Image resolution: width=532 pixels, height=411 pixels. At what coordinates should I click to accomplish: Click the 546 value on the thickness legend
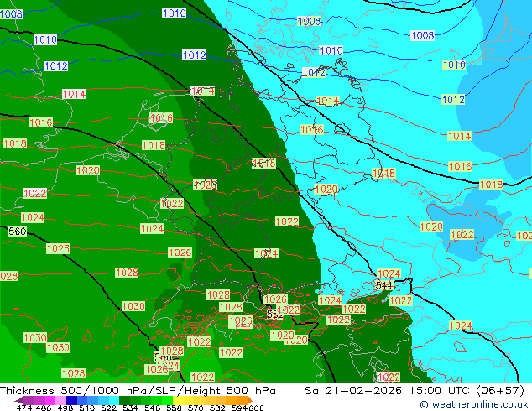point(153,408)
